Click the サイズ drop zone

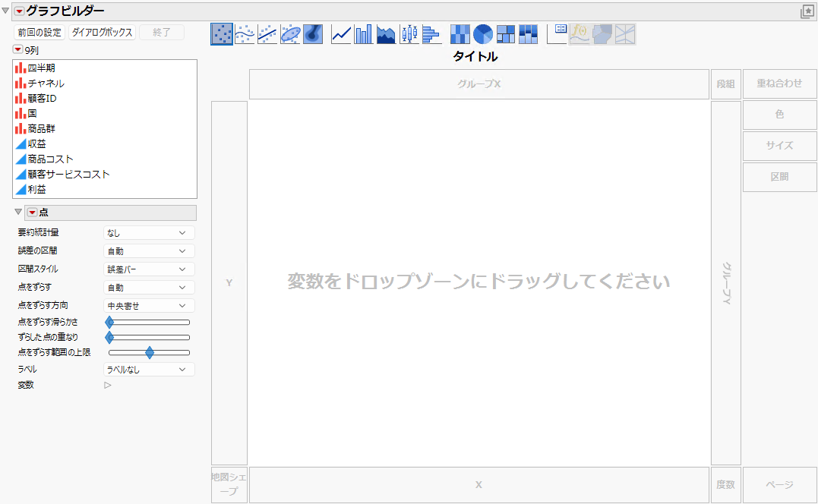click(779, 146)
